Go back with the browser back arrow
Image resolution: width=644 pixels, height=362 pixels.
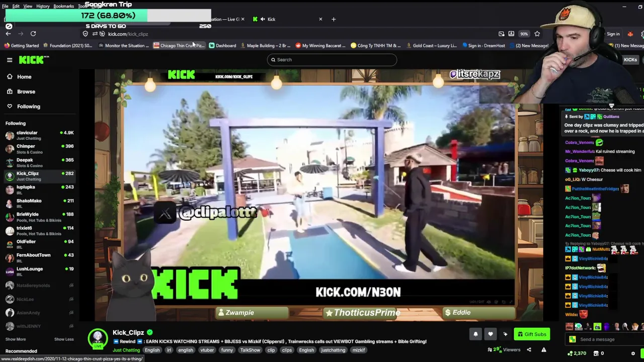(x=8, y=34)
